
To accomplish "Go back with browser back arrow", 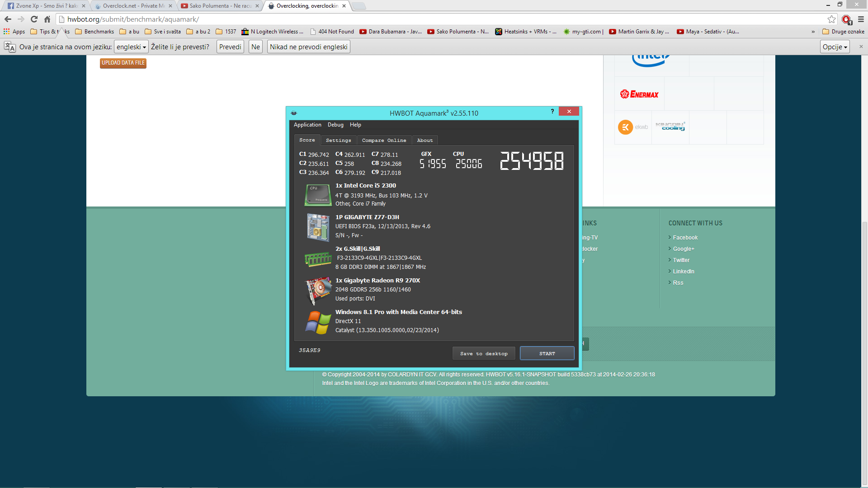I will coord(8,19).
